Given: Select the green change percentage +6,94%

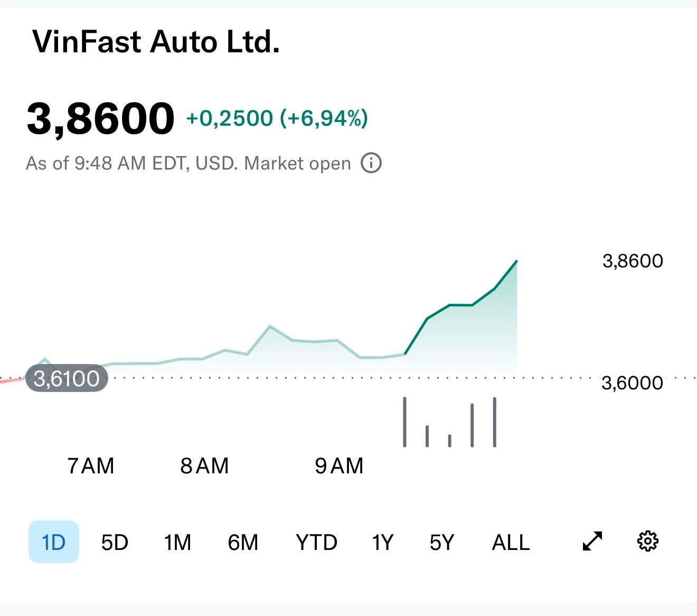Looking at the screenshot, I should click(321, 118).
